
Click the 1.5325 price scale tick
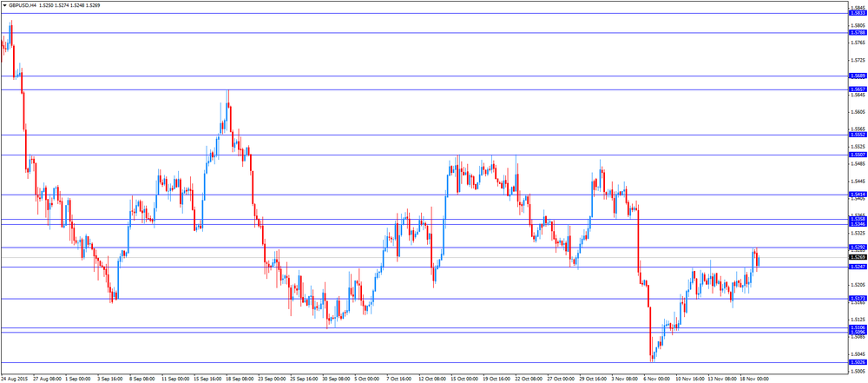tap(858, 233)
